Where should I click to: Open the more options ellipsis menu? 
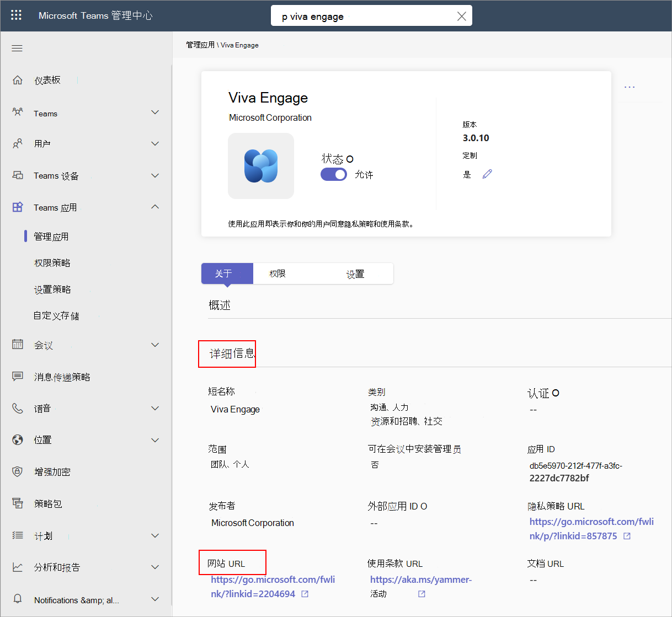click(x=630, y=87)
